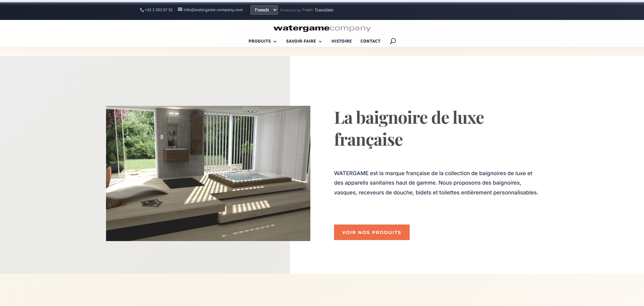644x306 pixels.
Task: Expand the SAVOIR-FAIRE dropdown chevron
Action: click(x=319, y=42)
